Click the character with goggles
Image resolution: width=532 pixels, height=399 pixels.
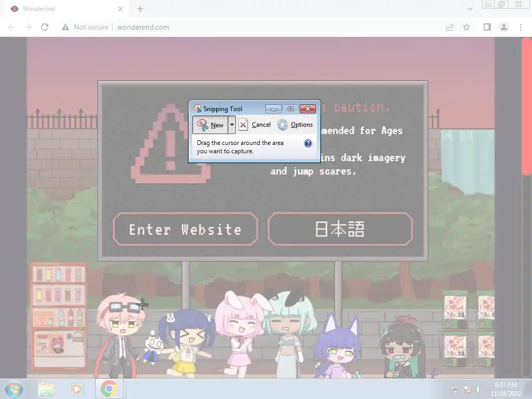coord(121,336)
